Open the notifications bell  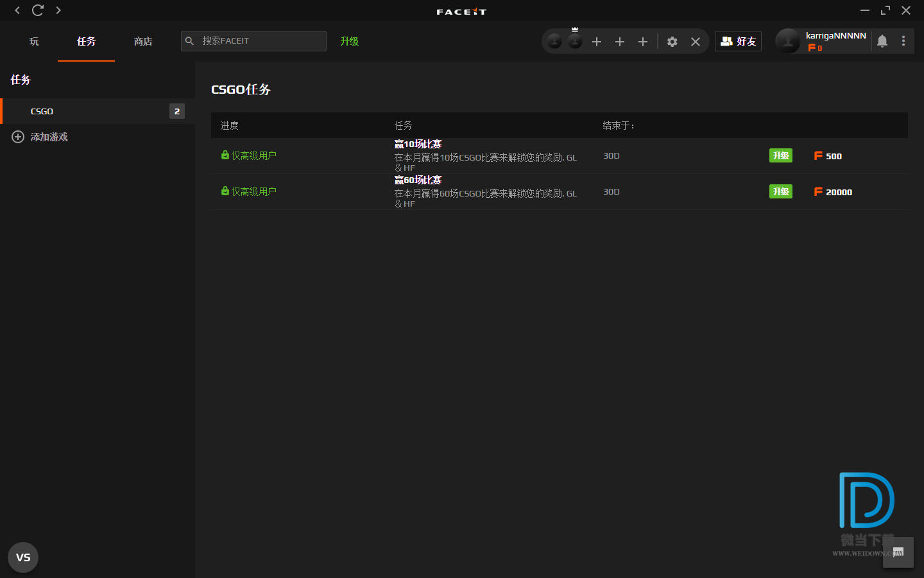pyautogui.click(x=882, y=41)
